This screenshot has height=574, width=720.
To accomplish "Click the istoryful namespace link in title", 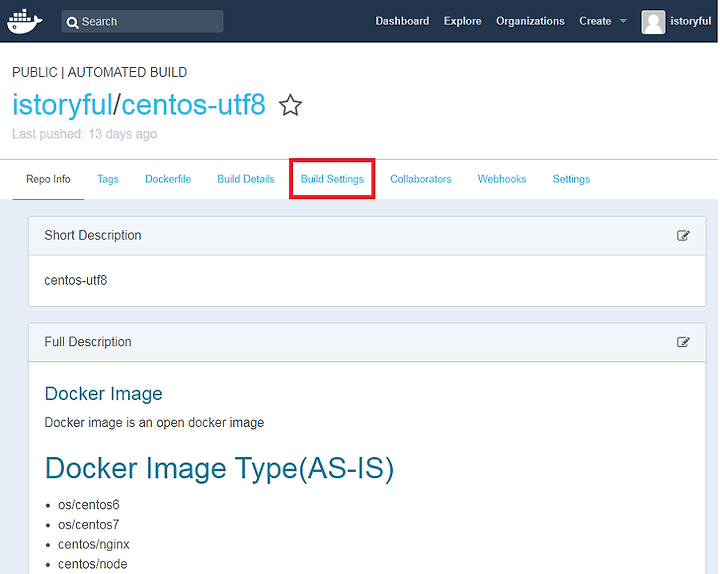I will pos(62,105).
